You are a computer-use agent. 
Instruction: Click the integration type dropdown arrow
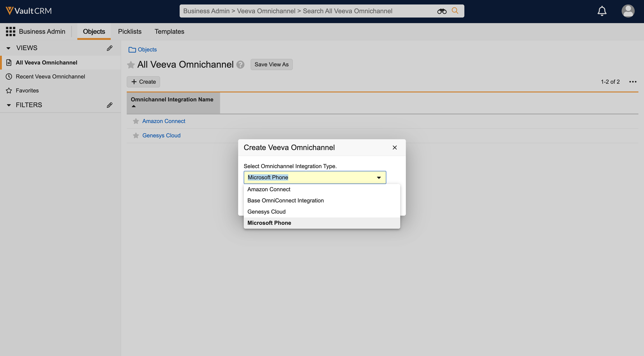[378, 178]
